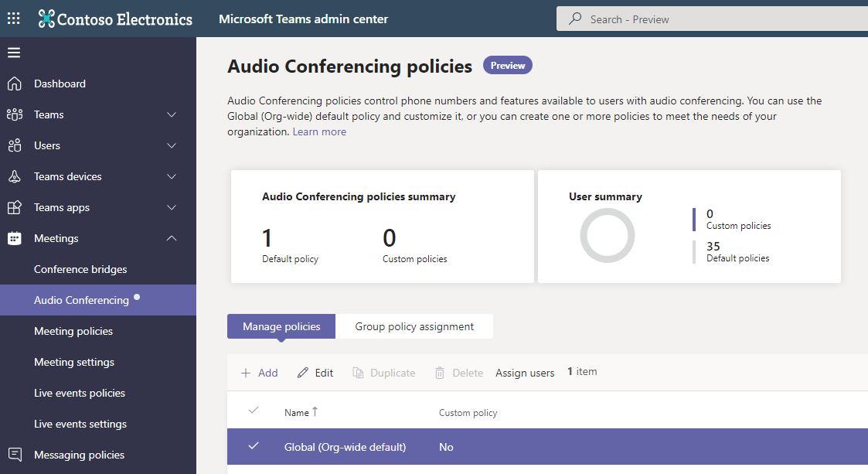868x474 pixels.
Task: Click the Custom policy column header
Action: [468, 413]
